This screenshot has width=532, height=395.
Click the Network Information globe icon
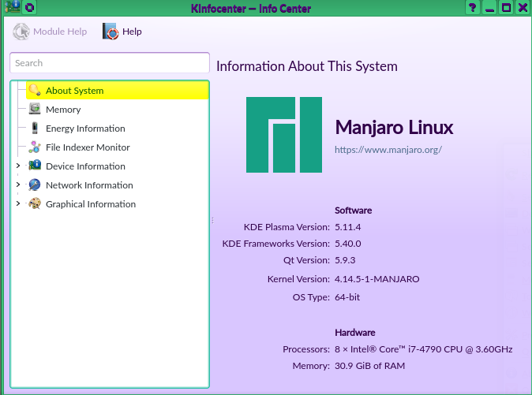[35, 185]
